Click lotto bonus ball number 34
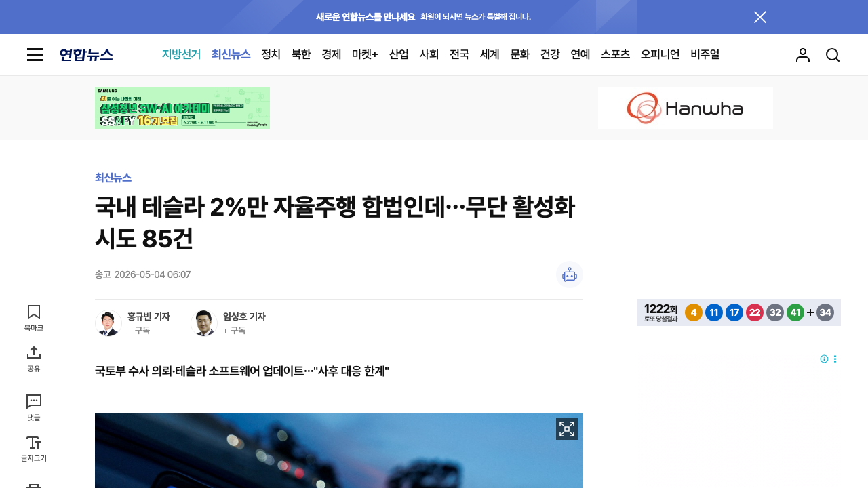This screenshot has height=488, width=868. (x=825, y=312)
